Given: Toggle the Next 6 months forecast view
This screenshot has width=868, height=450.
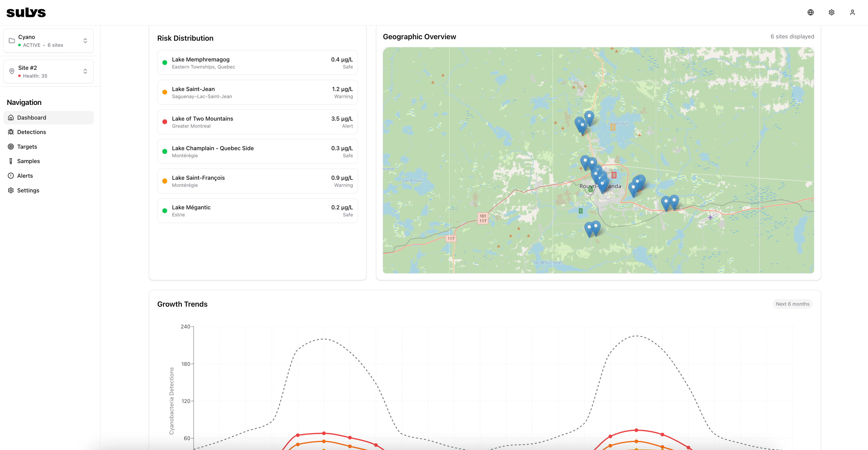Looking at the screenshot, I should [792, 304].
